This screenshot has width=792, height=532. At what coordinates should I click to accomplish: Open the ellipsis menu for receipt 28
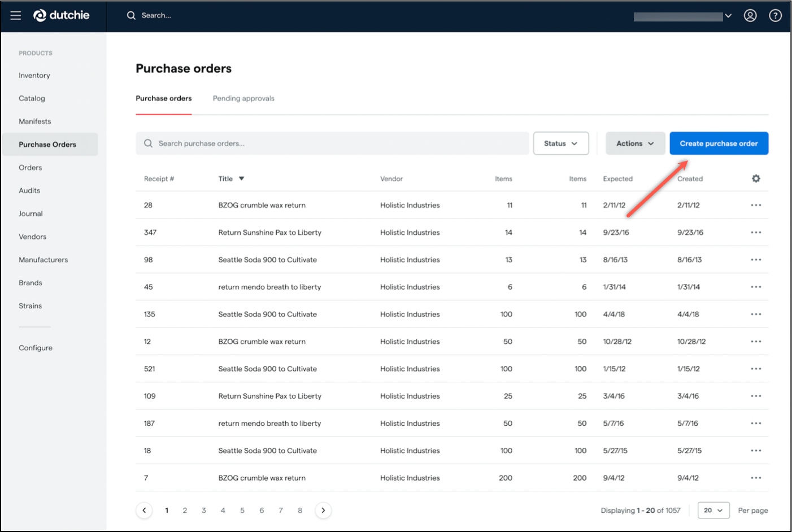756,205
